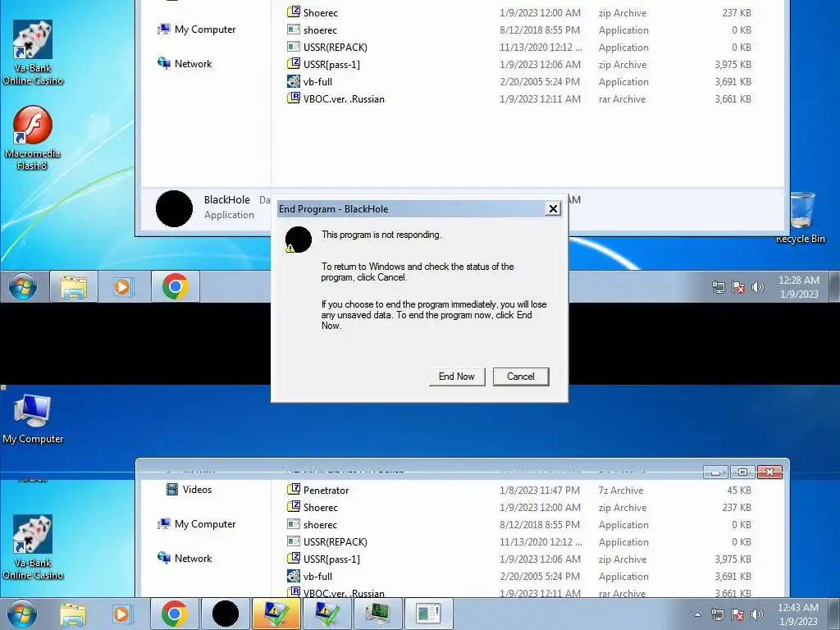Select the upper Va-Bank Online Casino desktop icon
The height and width of the screenshot is (630, 840).
(x=33, y=52)
